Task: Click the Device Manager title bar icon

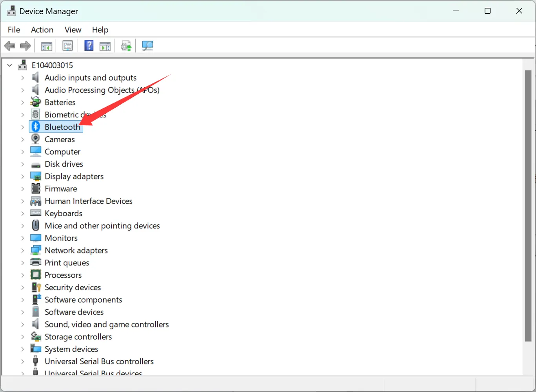Action: click(x=11, y=11)
